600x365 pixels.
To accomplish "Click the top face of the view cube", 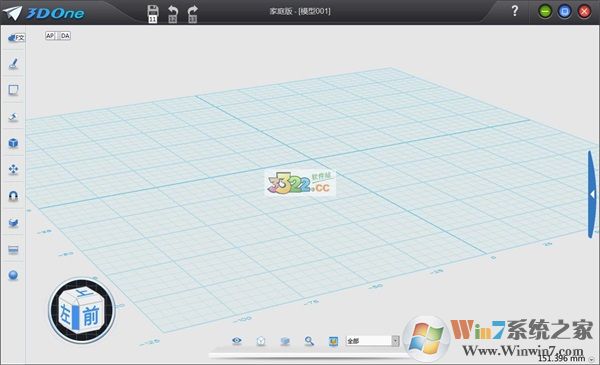I will pyautogui.click(x=83, y=293).
